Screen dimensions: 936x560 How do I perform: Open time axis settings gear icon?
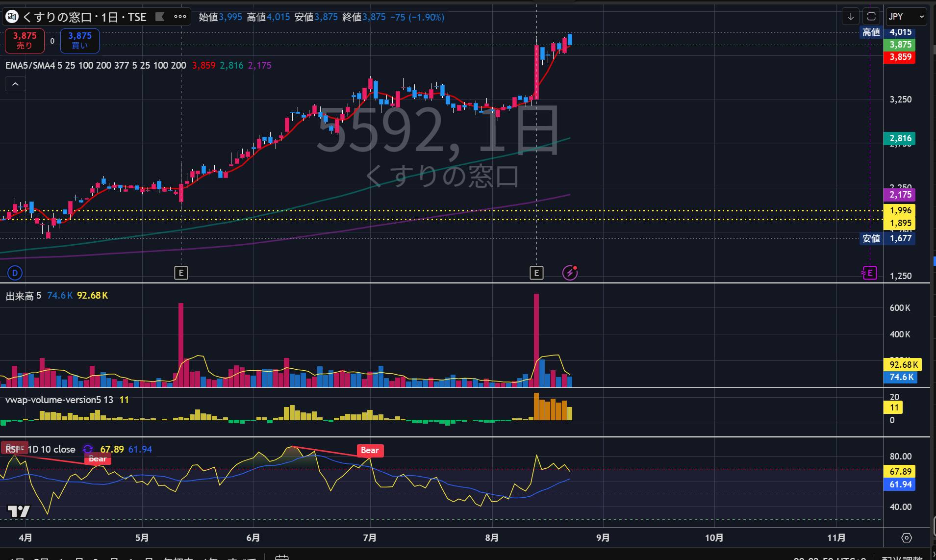coord(907,538)
